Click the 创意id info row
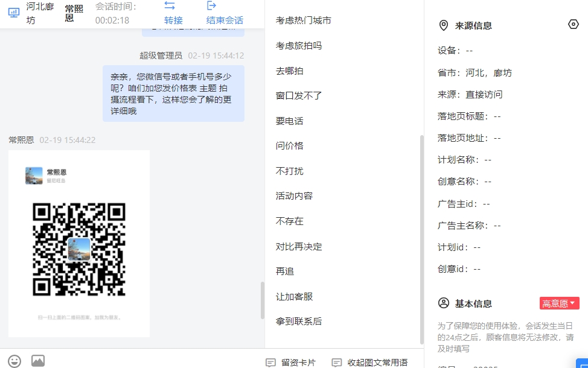The width and height of the screenshot is (588, 368). (459, 269)
